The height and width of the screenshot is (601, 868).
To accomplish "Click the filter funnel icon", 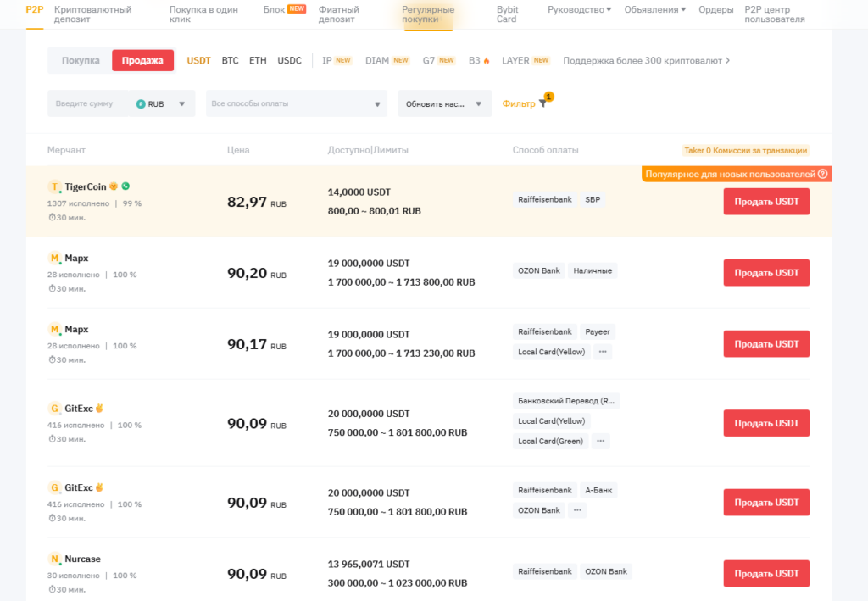I will pos(542,103).
